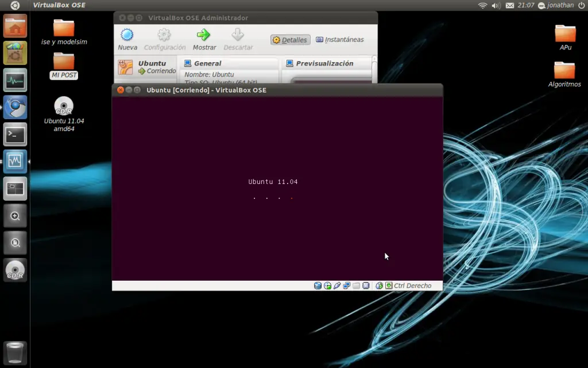588x368 pixels.
Task: Click the CD-R disc launcher icon
Action: (x=15, y=270)
